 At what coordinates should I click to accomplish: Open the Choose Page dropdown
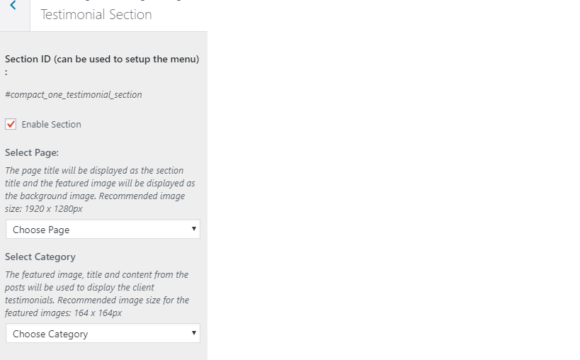click(x=103, y=229)
